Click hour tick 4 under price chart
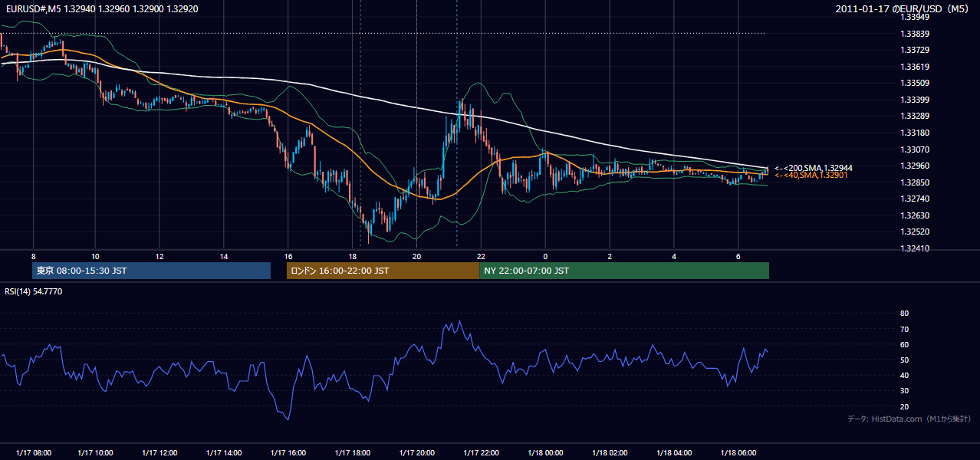Viewport: 980px width, 460px height. pos(674,256)
